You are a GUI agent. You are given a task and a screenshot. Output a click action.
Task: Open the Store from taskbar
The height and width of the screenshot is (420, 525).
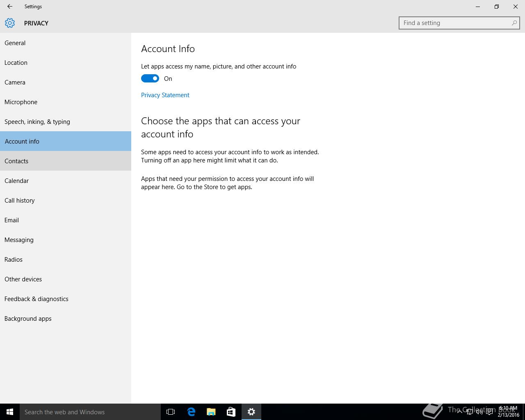tap(231, 412)
